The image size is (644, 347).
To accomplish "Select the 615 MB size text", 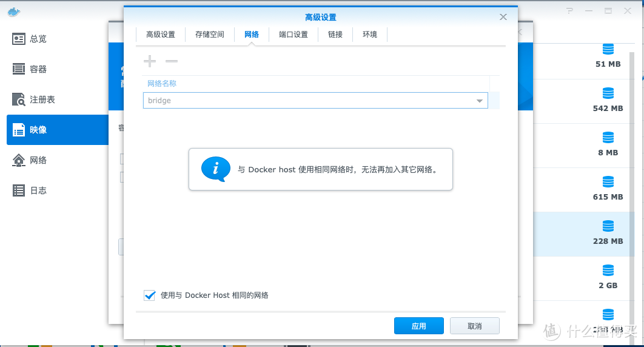I will [608, 197].
